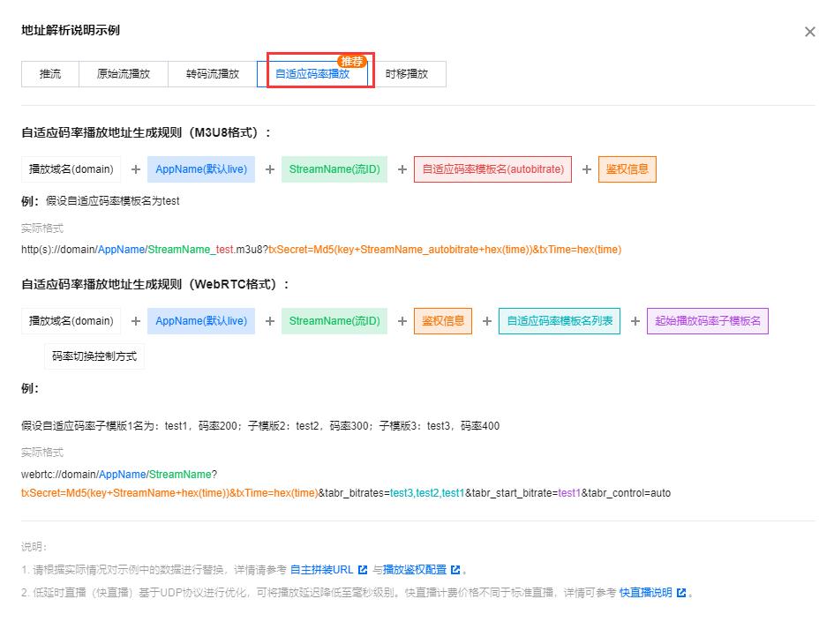Image resolution: width=834 pixels, height=644 pixels.
Task: Click StreamName(流ID) box in M3U8 rule
Action: pos(334,169)
